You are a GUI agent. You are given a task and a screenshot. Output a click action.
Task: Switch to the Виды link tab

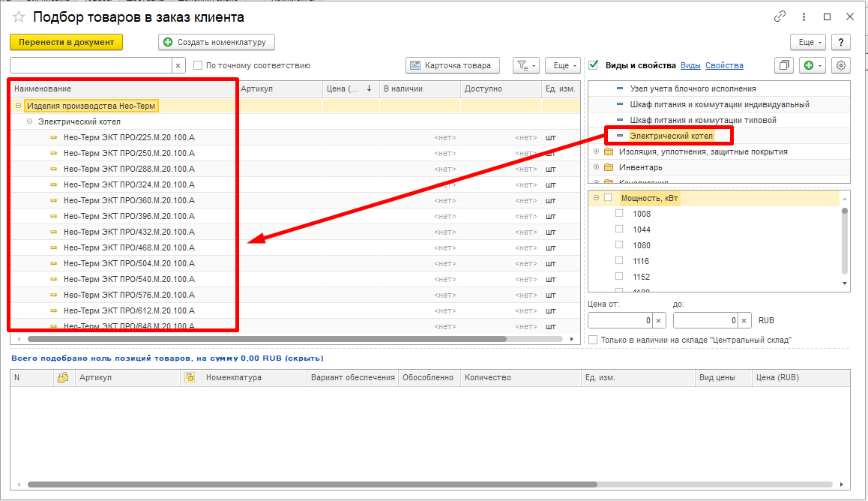pos(690,65)
